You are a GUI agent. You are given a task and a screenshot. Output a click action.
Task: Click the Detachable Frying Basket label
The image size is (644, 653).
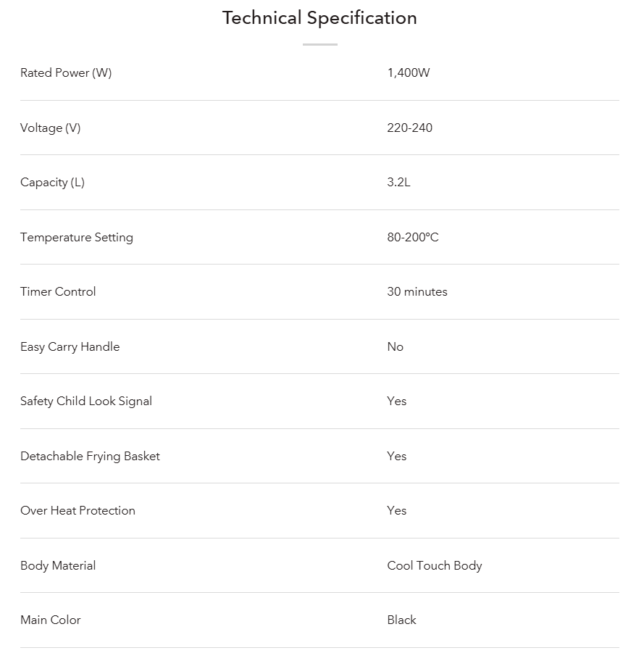coord(90,456)
